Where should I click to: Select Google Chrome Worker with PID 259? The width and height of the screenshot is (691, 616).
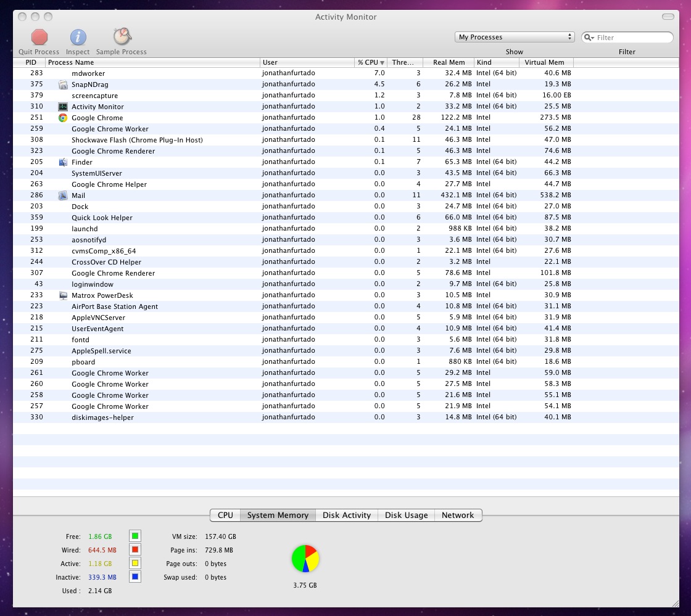click(346, 129)
